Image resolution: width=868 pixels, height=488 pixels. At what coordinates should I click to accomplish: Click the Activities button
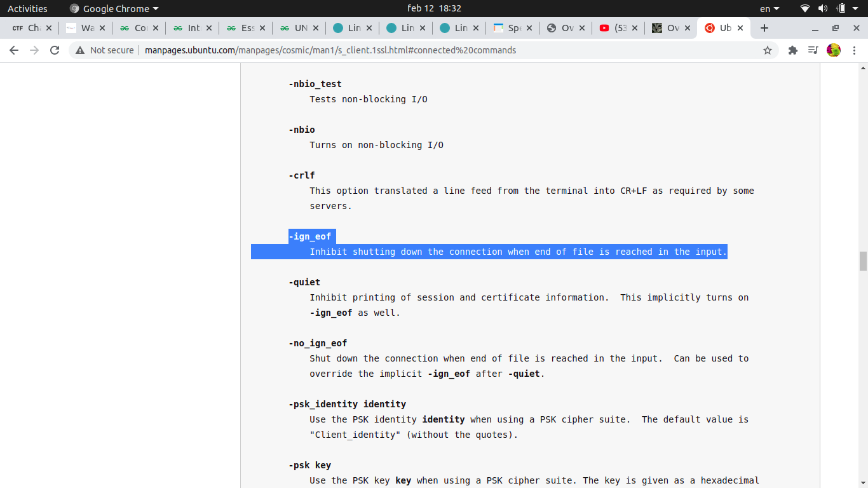coord(27,9)
